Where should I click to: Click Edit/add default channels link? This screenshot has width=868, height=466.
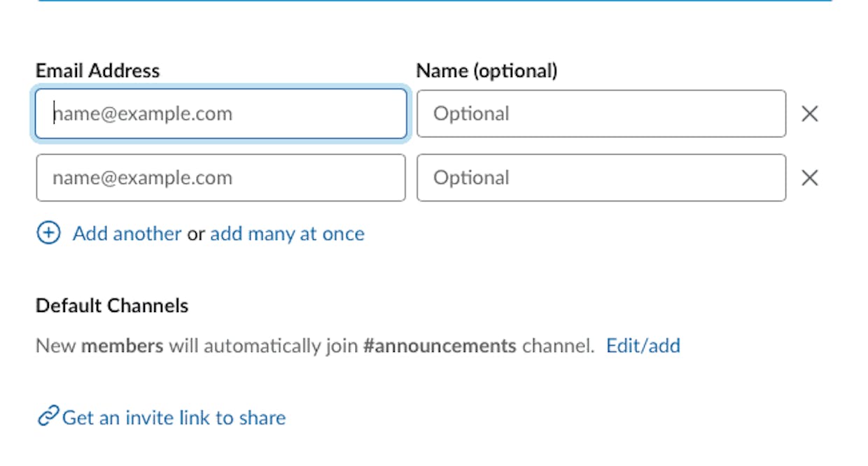point(643,346)
